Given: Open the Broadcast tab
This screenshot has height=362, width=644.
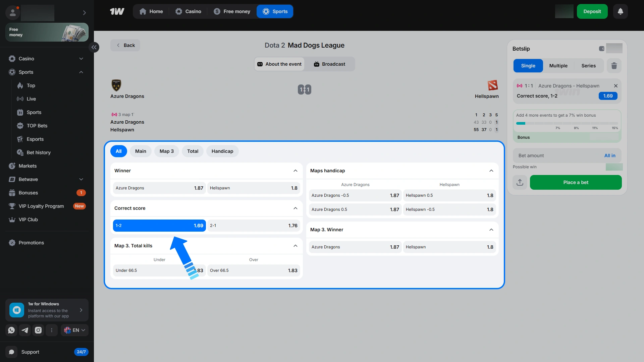Looking at the screenshot, I should coord(329,64).
